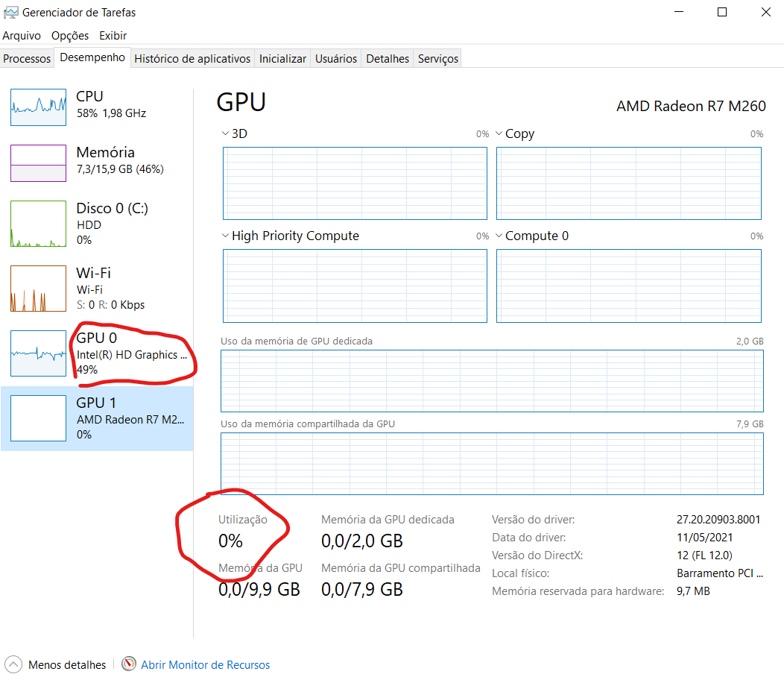The width and height of the screenshot is (784, 680).
Task: Select the Memória usage thumbnail
Action: click(x=39, y=163)
